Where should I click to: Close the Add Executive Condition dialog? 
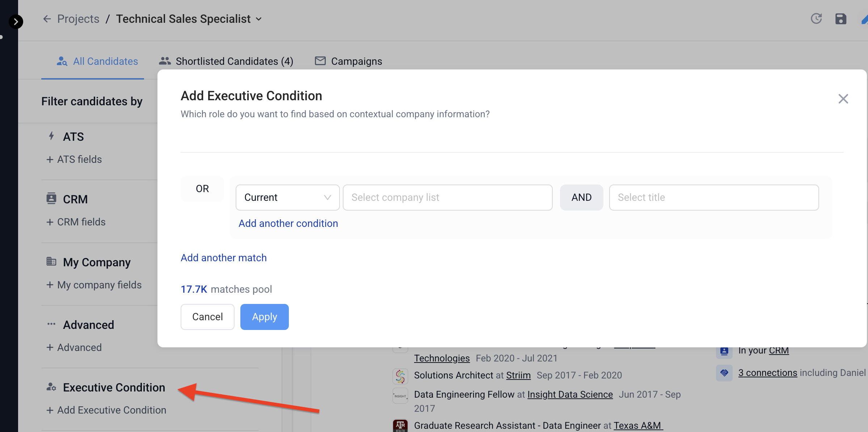(843, 99)
